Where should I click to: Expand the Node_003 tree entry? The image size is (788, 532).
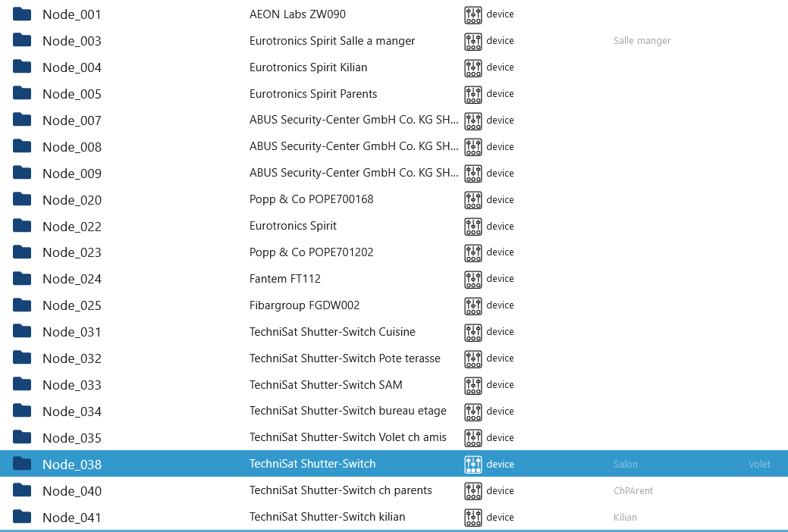click(71, 41)
